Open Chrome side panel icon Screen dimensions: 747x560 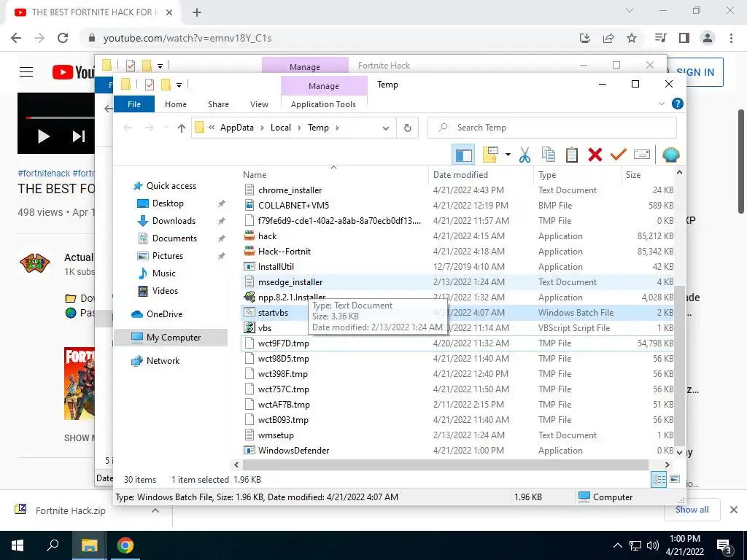[684, 38]
